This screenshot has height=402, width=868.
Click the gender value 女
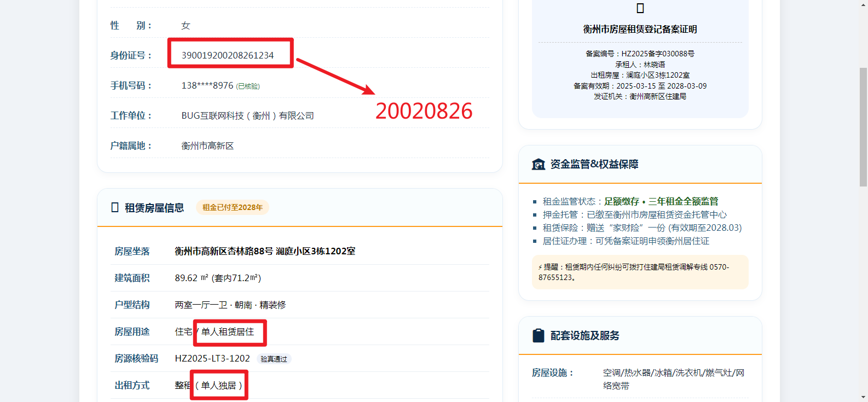tap(186, 25)
